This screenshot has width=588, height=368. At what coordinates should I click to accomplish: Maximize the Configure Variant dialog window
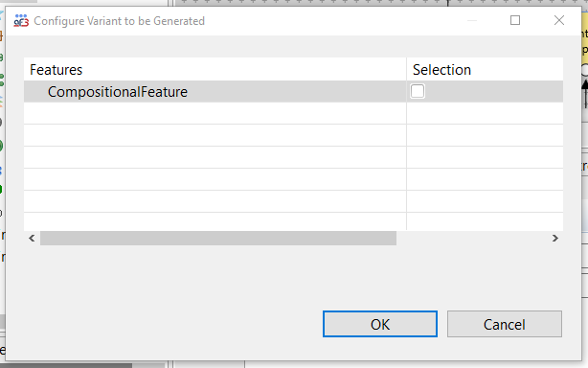(x=515, y=20)
